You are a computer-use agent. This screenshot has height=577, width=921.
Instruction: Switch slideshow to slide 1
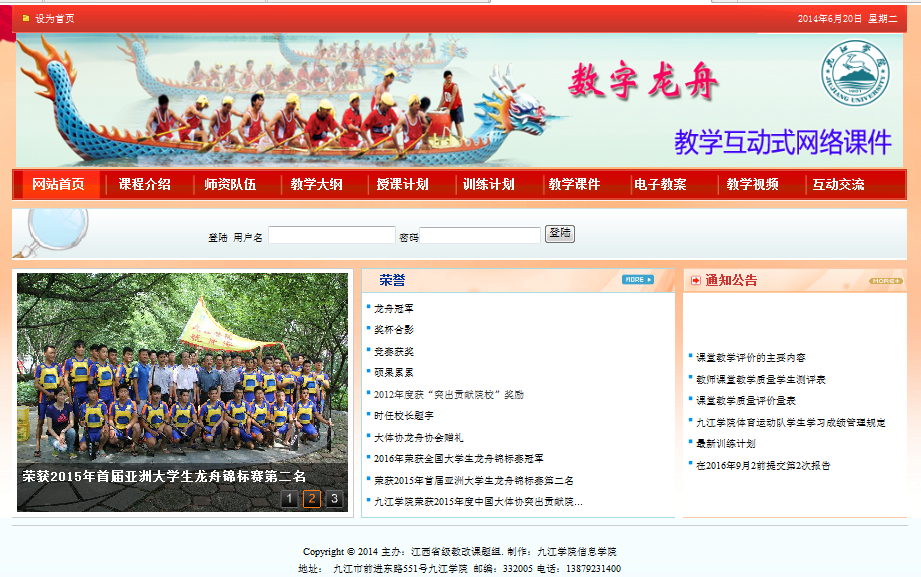point(289,499)
